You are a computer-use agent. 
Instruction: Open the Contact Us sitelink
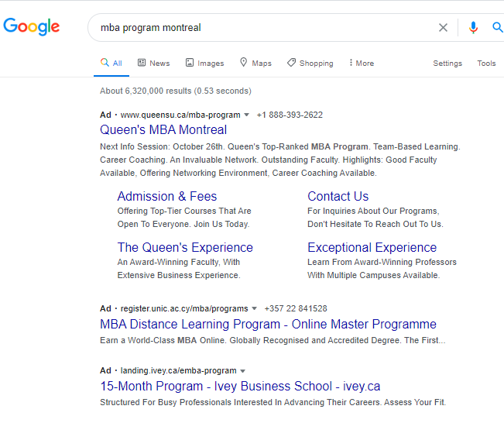tap(338, 196)
